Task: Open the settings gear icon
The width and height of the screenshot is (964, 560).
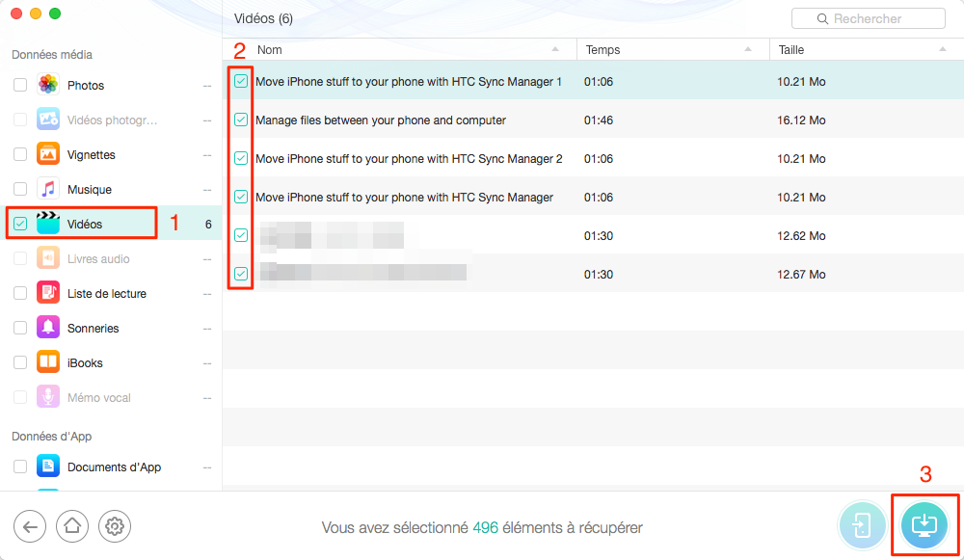Action: 115,526
